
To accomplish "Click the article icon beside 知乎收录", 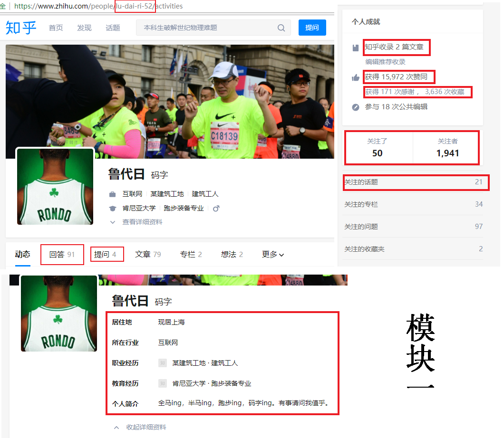I will point(356,47).
